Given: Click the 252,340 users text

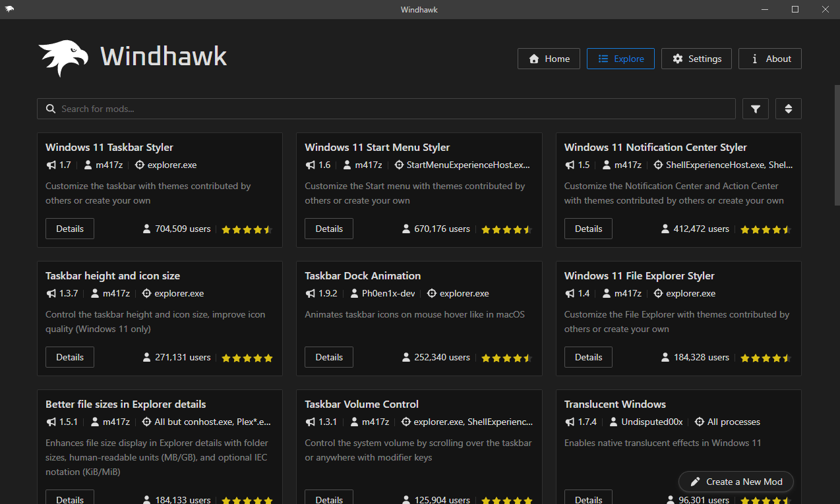Looking at the screenshot, I should (x=442, y=357).
